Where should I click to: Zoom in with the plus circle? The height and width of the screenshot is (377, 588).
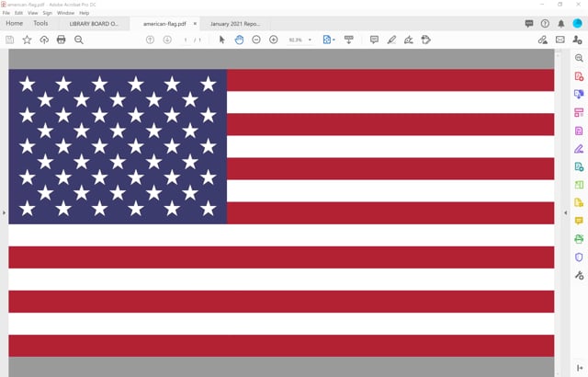274,40
